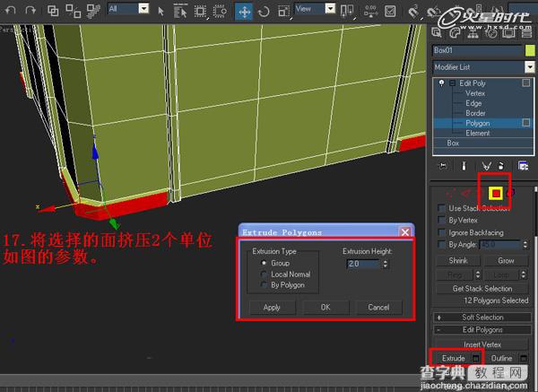
Task: Click the Extrusion Height value field
Action: click(x=363, y=264)
